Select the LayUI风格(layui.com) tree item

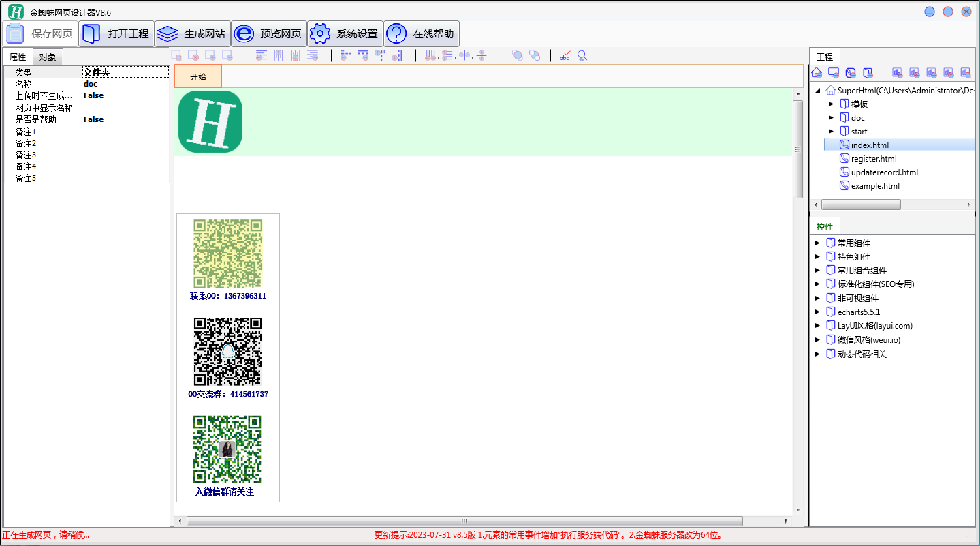pos(875,326)
